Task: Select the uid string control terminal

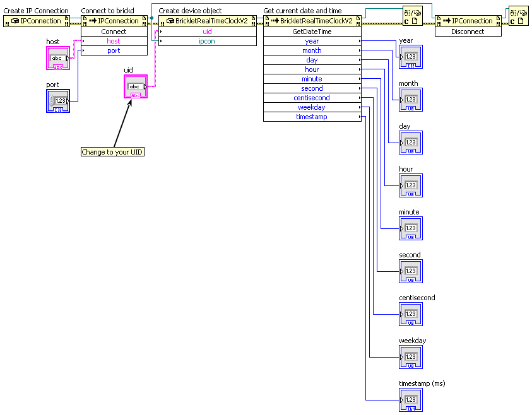Action: tap(136, 87)
